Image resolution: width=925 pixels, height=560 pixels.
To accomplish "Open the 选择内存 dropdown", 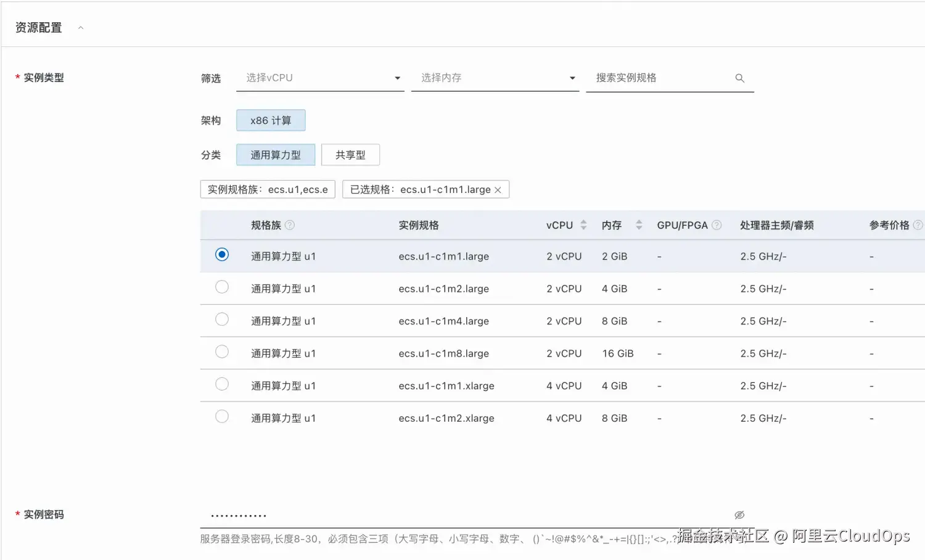I will tap(495, 78).
